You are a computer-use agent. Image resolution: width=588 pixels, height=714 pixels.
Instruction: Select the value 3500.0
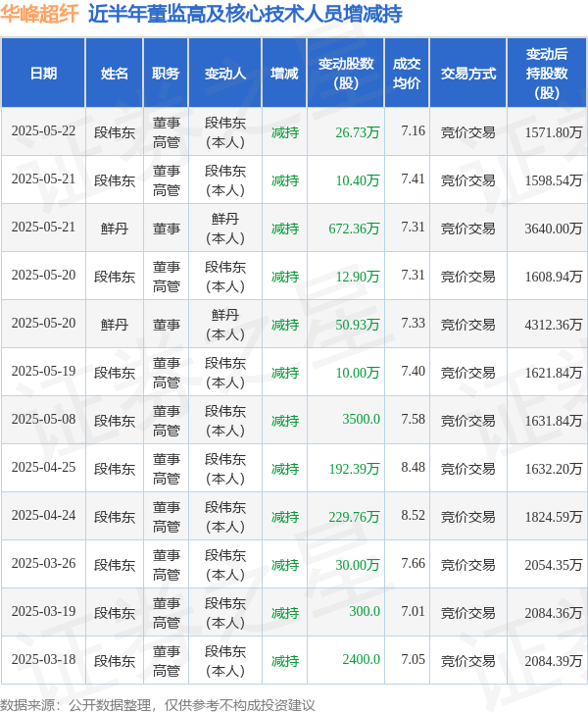point(361,420)
